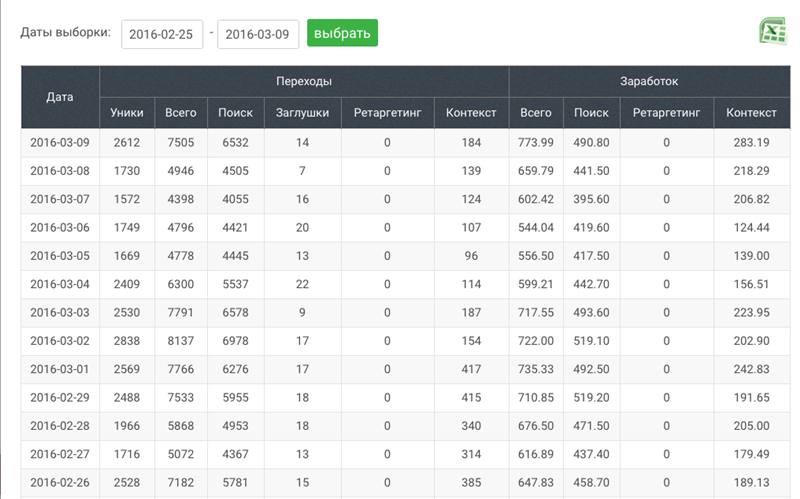Screen dimensions: 800x499
Task: Click the context earnings value 205.00
Action: click(751, 426)
